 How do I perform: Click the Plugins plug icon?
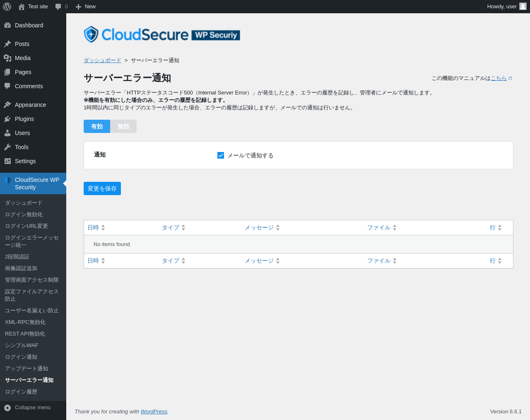coord(7,119)
